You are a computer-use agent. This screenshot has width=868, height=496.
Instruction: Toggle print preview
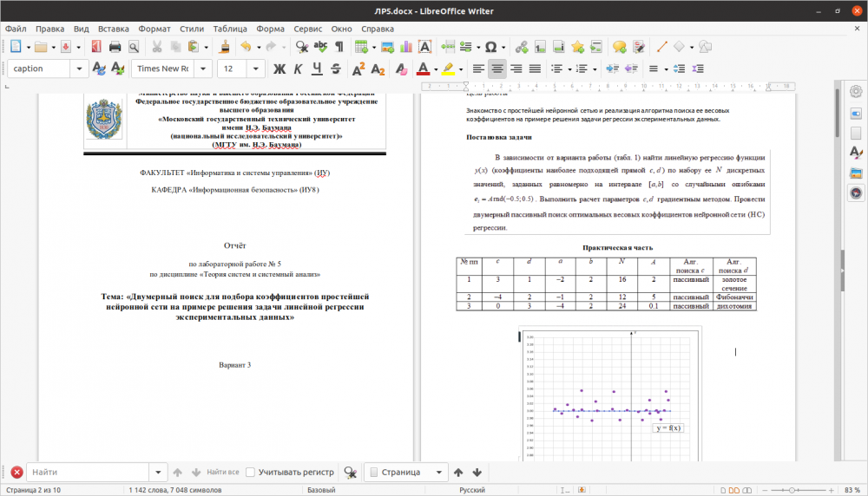[134, 47]
